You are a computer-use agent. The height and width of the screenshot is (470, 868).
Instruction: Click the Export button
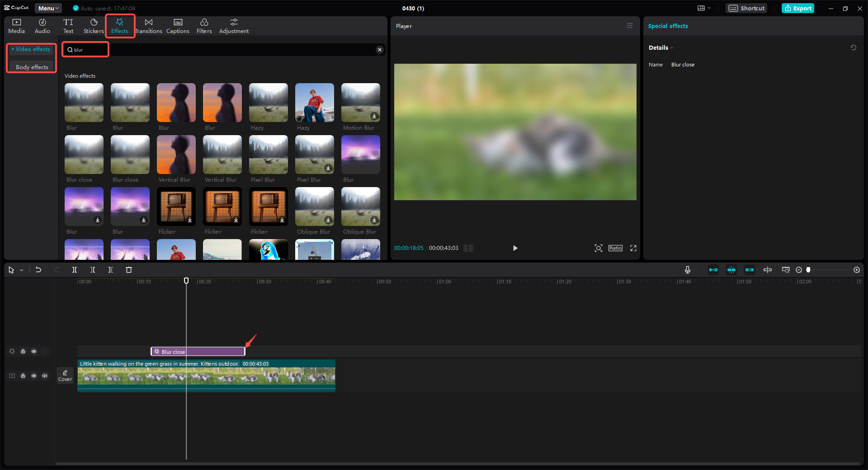coord(797,8)
